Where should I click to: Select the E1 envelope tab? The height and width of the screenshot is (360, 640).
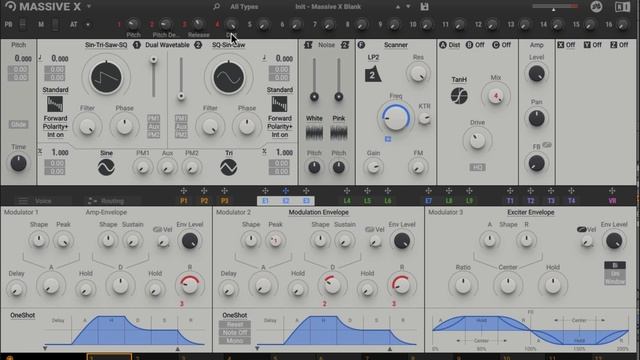point(265,201)
